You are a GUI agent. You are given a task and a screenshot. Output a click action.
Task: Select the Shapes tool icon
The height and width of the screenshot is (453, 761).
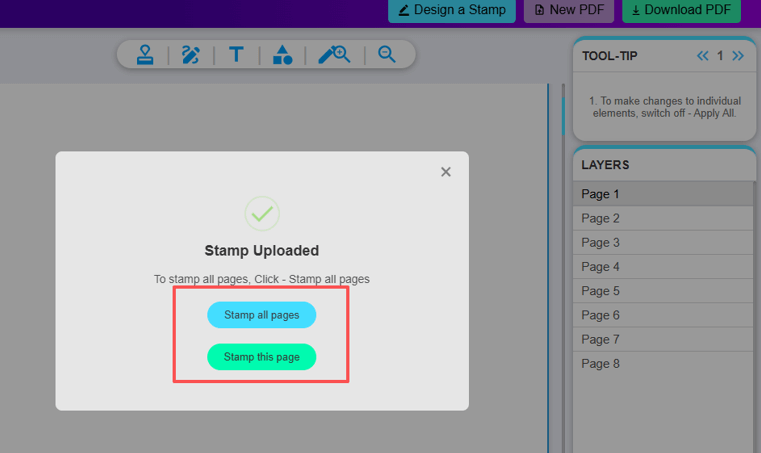point(282,54)
